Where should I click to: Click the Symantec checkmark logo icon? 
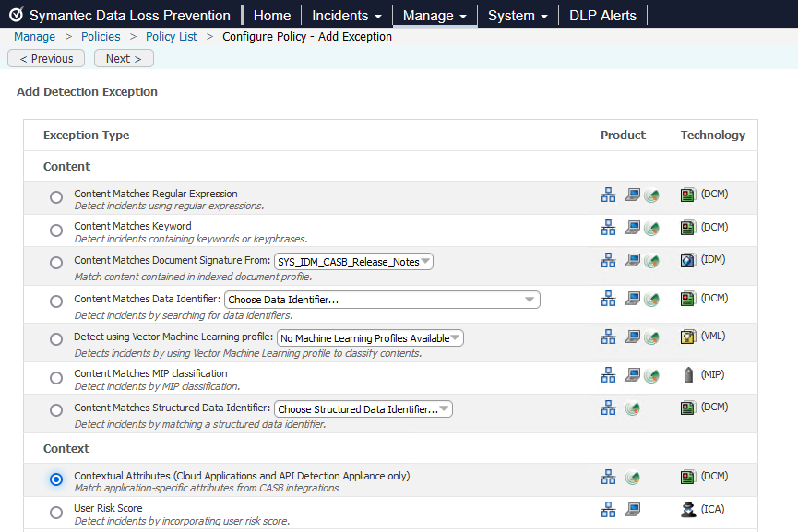[16, 16]
